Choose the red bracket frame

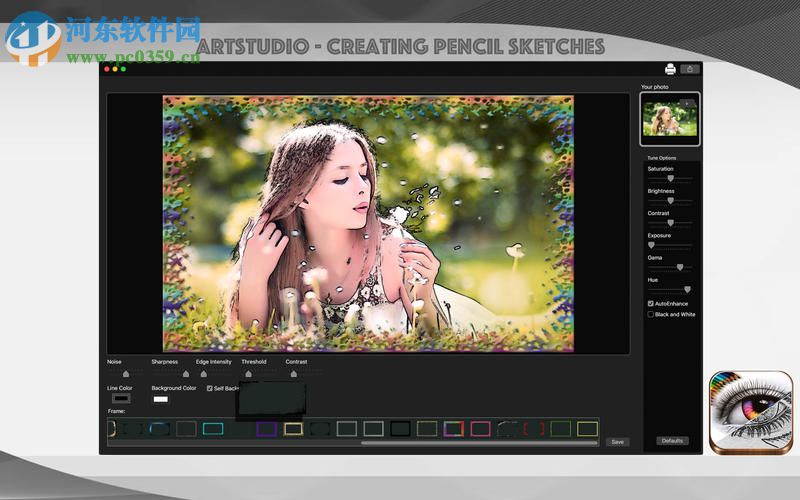[x=533, y=429]
